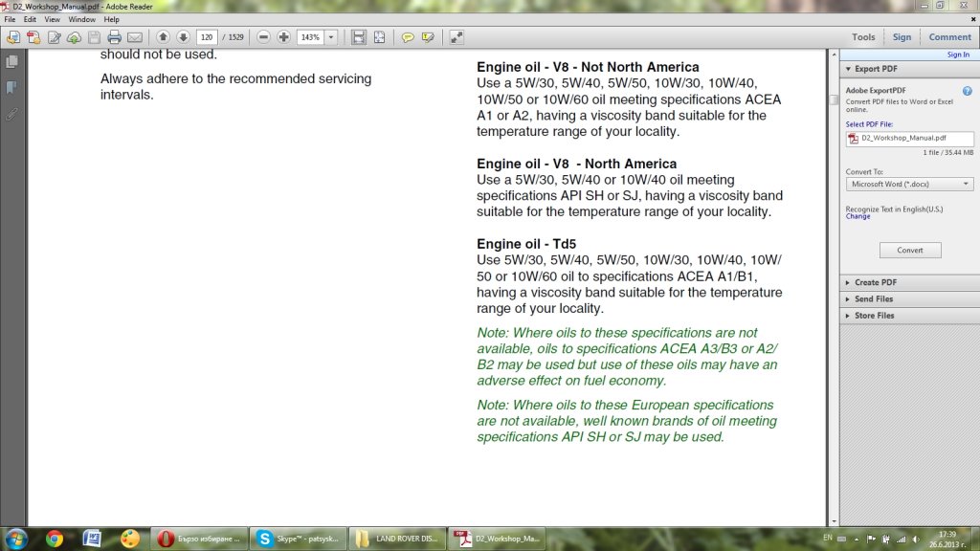The image size is (980, 551).
Task: Switch to LAND ROVER DIS folder window
Action: 397,539
